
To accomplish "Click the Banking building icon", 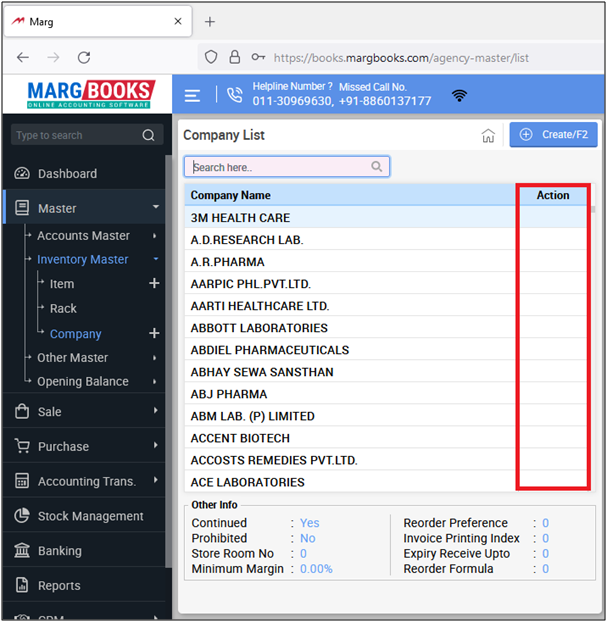I will tap(22, 551).
